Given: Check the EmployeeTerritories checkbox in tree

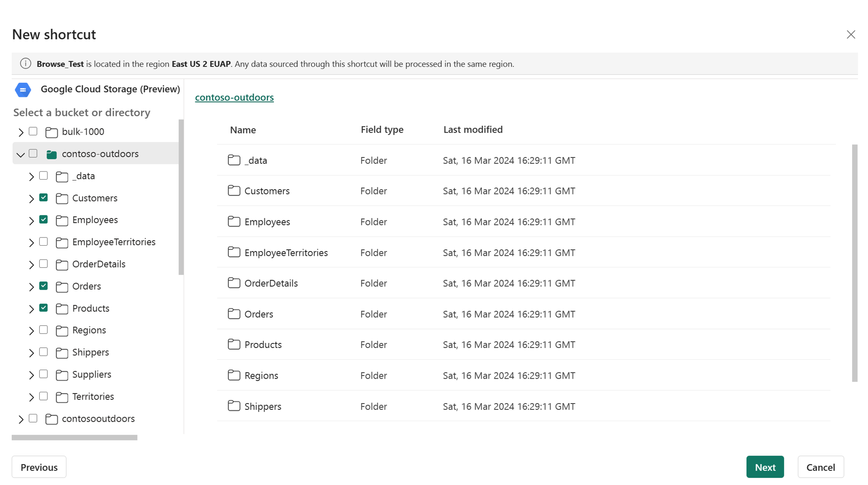Looking at the screenshot, I should (43, 242).
